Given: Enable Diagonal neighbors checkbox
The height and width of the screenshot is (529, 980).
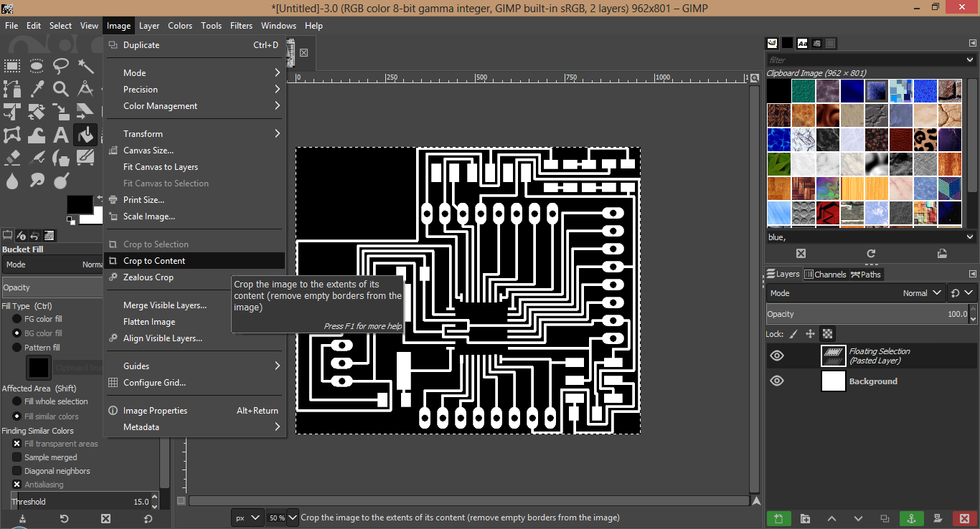Looking at the screenshot, I should (17, 471).
